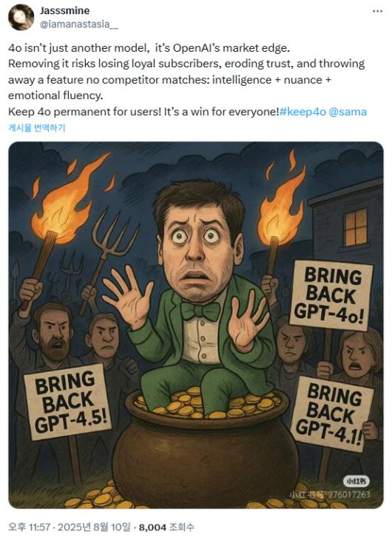
Task: Click the 2025년 8월 10일 date
Action: tap(94, 527)
